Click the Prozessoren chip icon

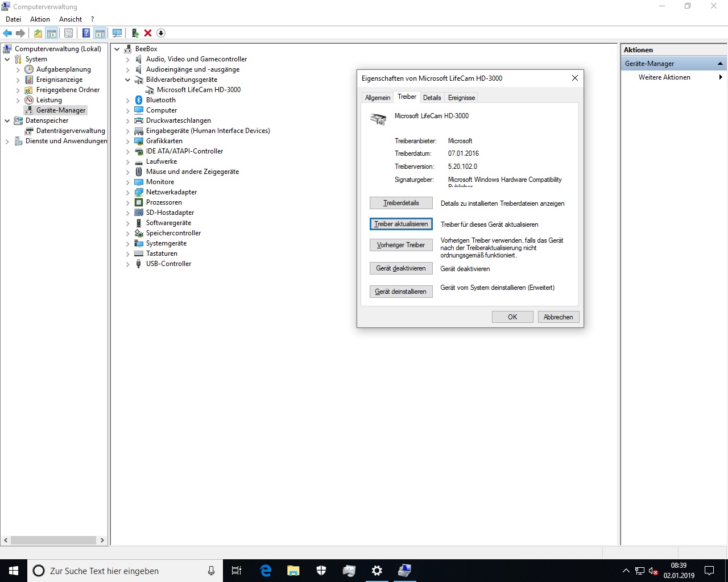pyautogui.click(x=139, y=202)
